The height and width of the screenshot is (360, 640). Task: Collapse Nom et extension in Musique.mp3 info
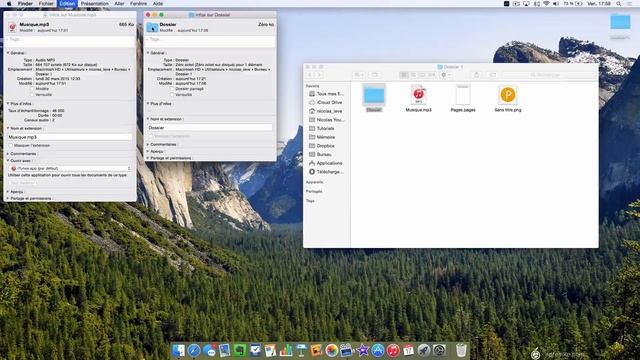(x=8, y=128)
